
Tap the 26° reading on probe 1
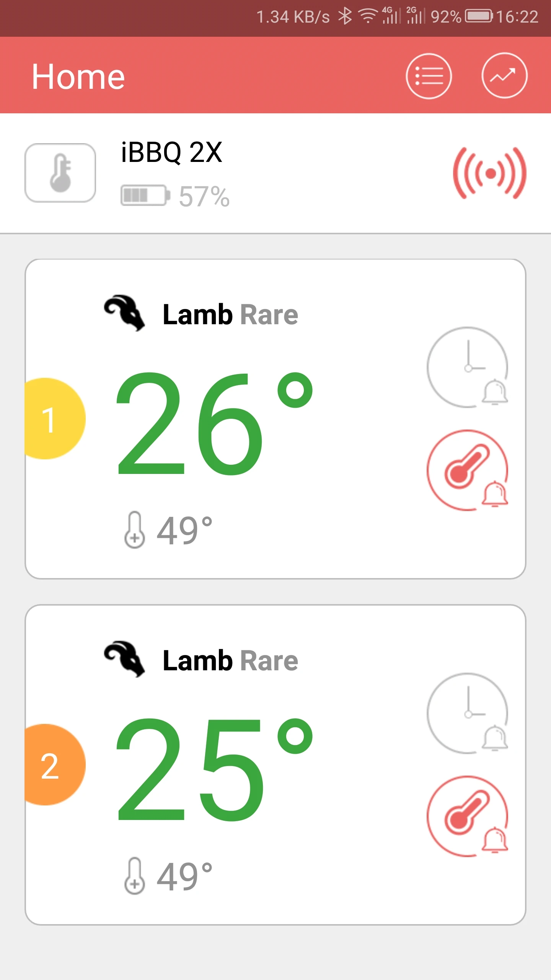[x=214, y=423]
